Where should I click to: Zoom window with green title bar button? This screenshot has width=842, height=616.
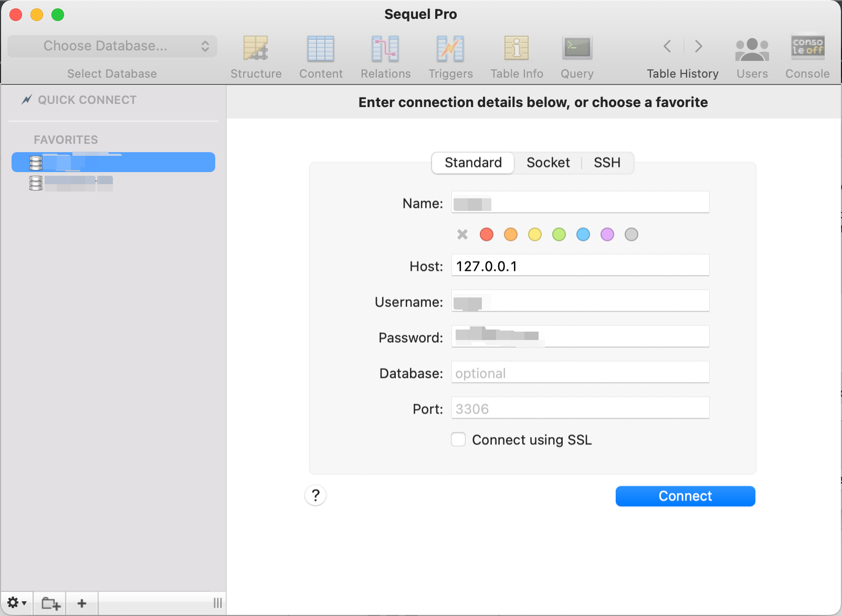pos(58,15)
